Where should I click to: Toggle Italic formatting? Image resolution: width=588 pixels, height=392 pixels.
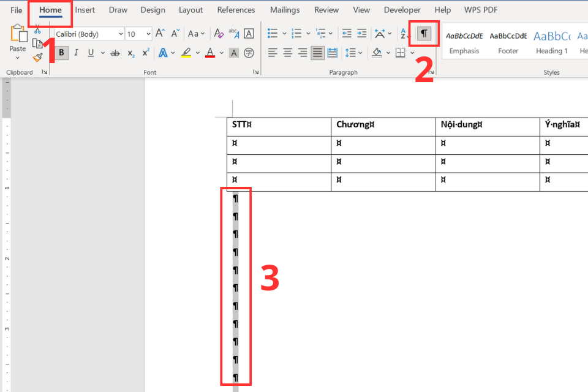click(x=76, y=53)
